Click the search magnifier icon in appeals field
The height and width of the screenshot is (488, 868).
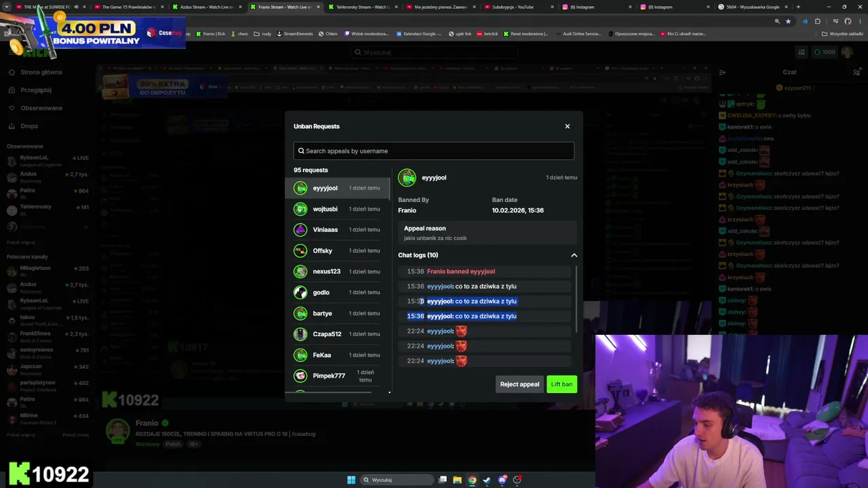[301, 151]
